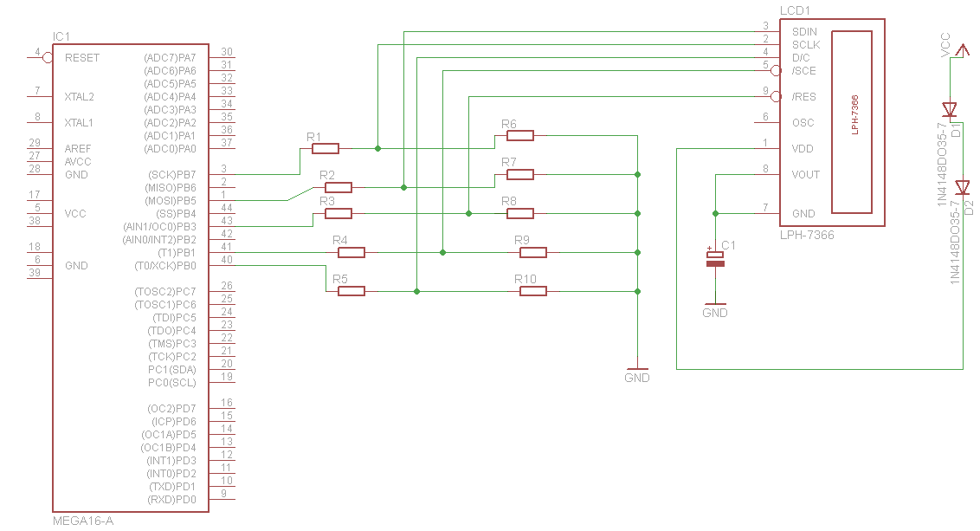Pick the R8 resistor symbol

tap(520, 213)
